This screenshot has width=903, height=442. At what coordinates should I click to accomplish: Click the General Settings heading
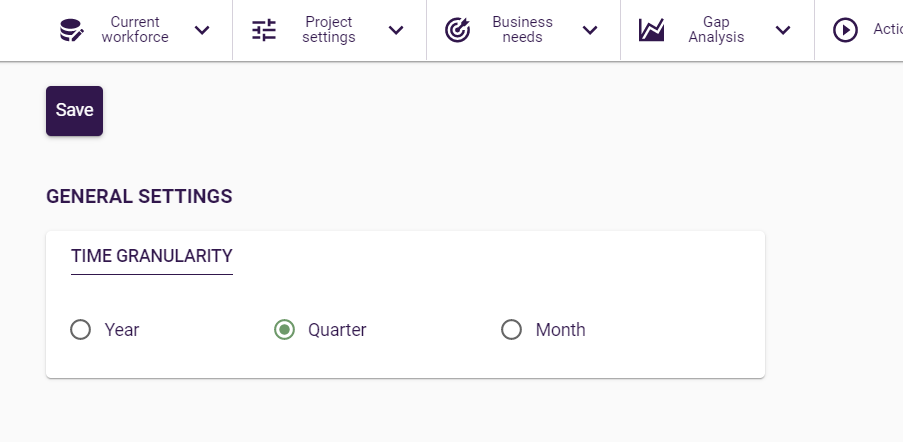pos(139,197)
